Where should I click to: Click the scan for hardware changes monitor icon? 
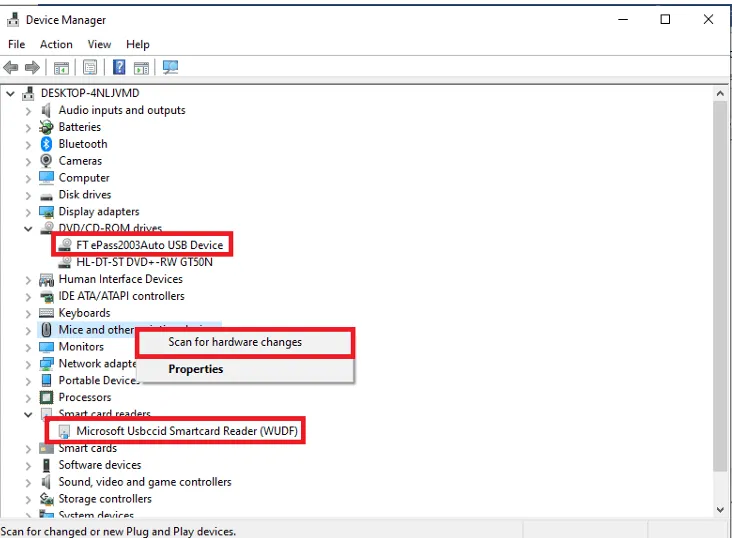(x=170, y=67)
